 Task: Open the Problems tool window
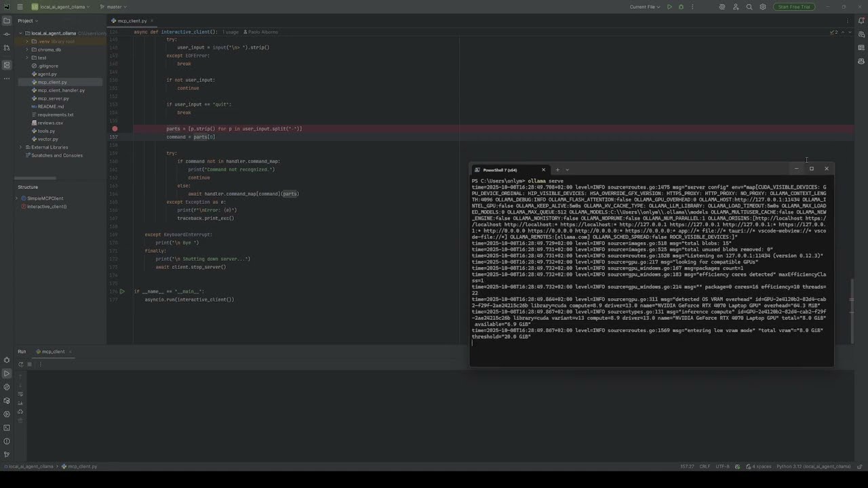click(7, 441)
